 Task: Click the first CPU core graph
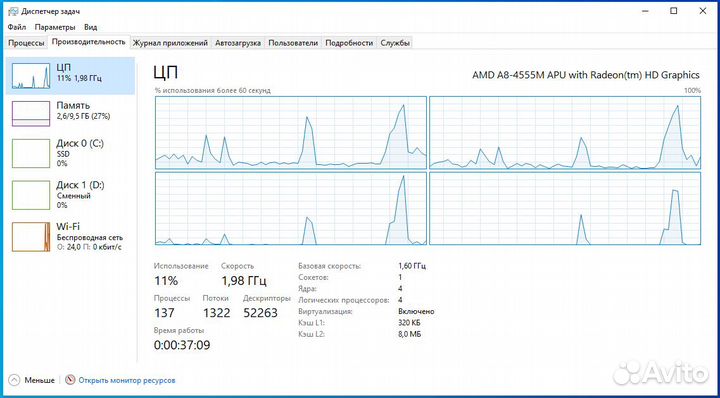pos(291,133)
